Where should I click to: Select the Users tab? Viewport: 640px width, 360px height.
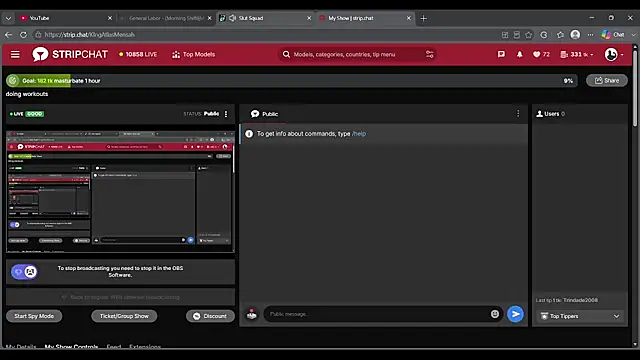pyautogui.click(x=551, y=114)
